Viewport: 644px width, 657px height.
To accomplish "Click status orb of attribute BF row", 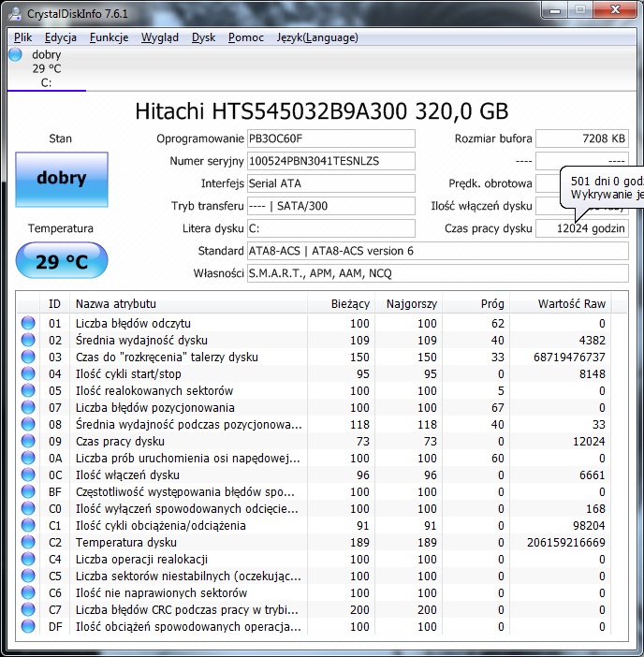I will (28, 491).
